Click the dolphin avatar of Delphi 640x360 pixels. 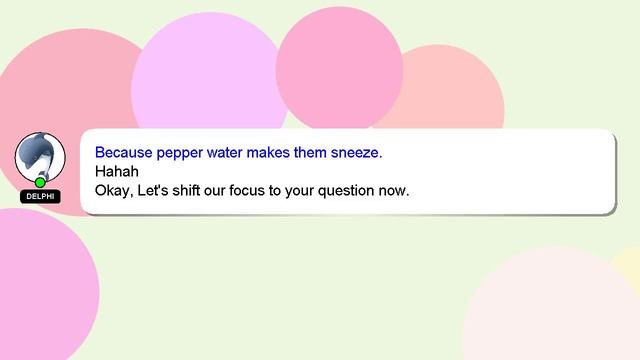[x=40, y=157]
